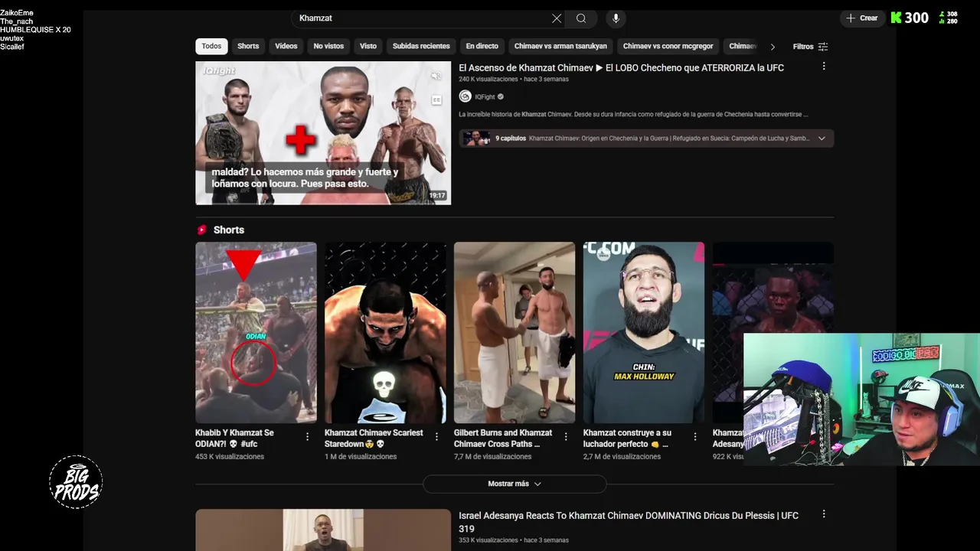Screen dimensions: 980x551
Task: Click the 19:17 duration badge
Action: tap(437, 196)
